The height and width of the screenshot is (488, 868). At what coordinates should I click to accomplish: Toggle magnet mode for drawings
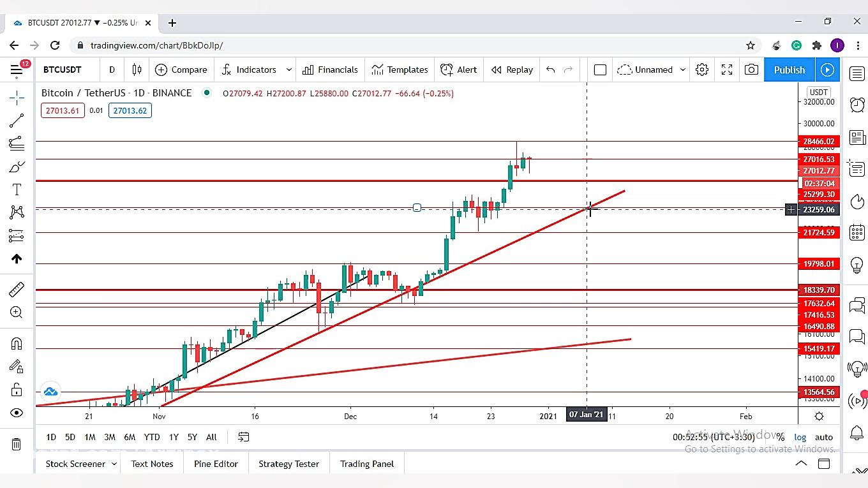tap(17, 344)
